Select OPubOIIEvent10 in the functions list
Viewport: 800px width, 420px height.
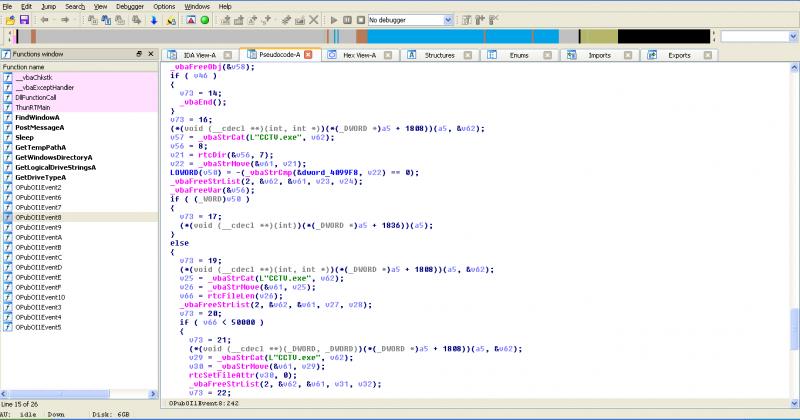79,298
